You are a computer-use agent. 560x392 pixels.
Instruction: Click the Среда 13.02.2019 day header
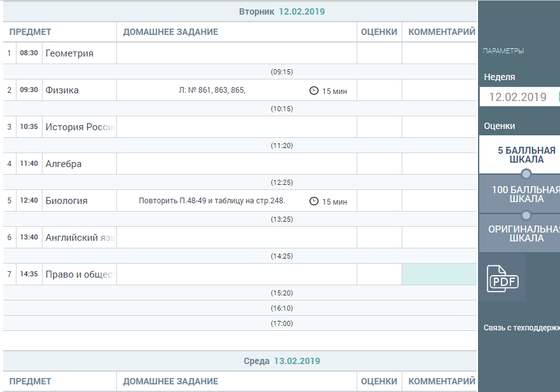click(x=282, y=361)
